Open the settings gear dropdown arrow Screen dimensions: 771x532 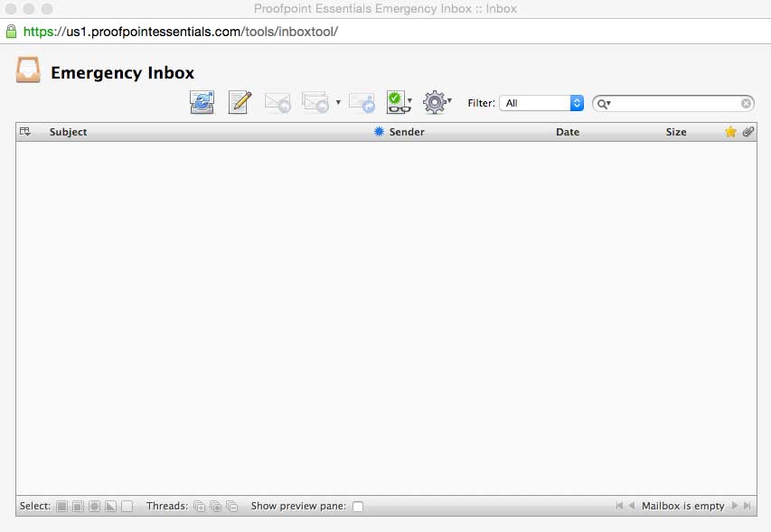(x=448, y=102)
